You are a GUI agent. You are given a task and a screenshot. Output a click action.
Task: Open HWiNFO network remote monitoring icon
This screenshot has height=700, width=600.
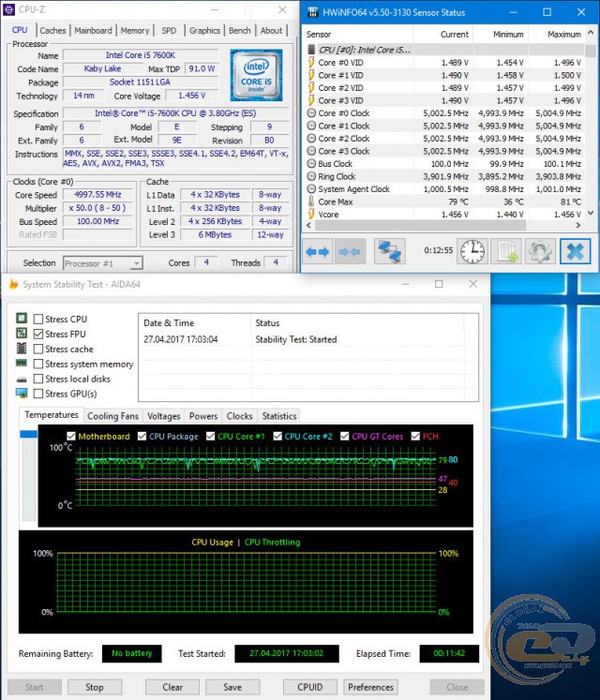coord(390,251)
